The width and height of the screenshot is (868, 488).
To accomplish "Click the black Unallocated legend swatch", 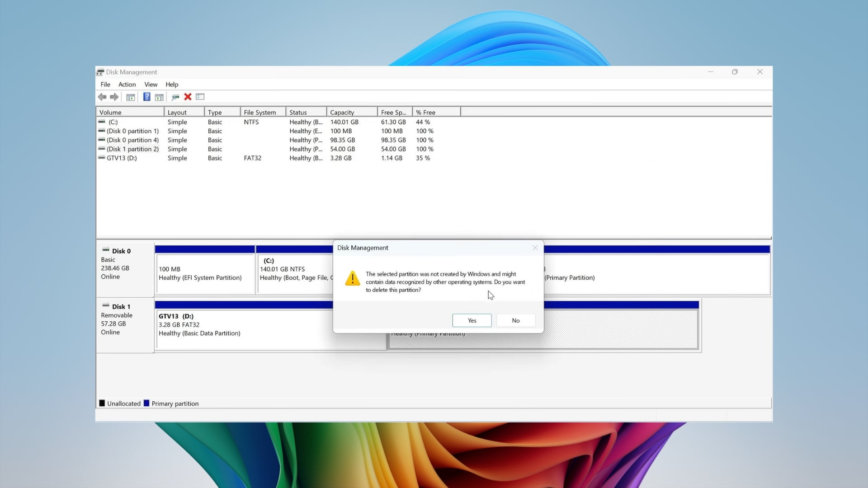I will (x=102, y=403).
